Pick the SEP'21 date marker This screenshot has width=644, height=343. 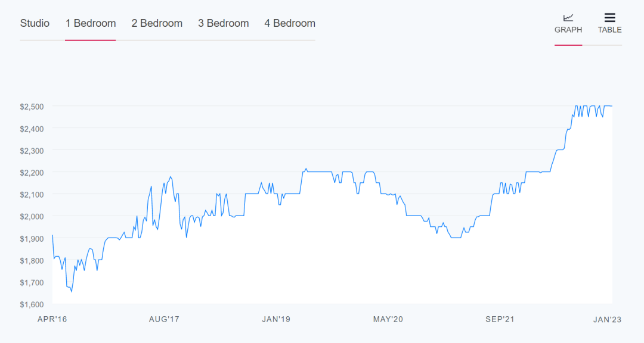(x=500, y=320)
